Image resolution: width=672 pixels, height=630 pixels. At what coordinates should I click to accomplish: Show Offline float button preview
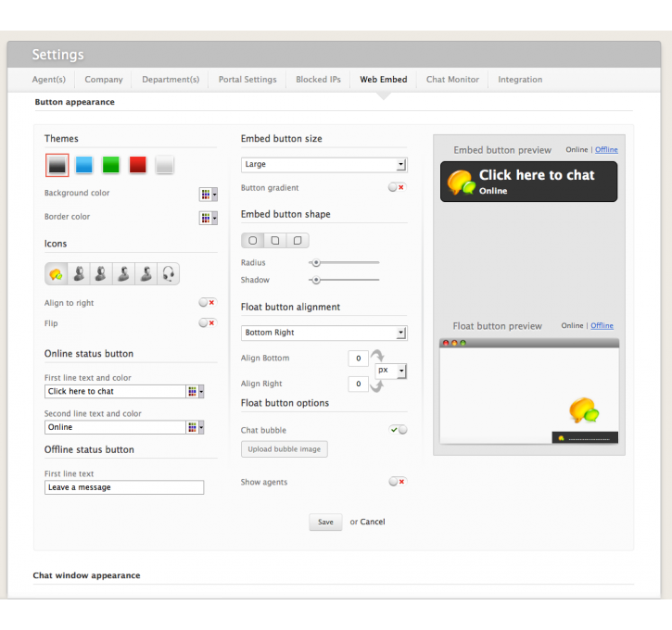[602, 325]
